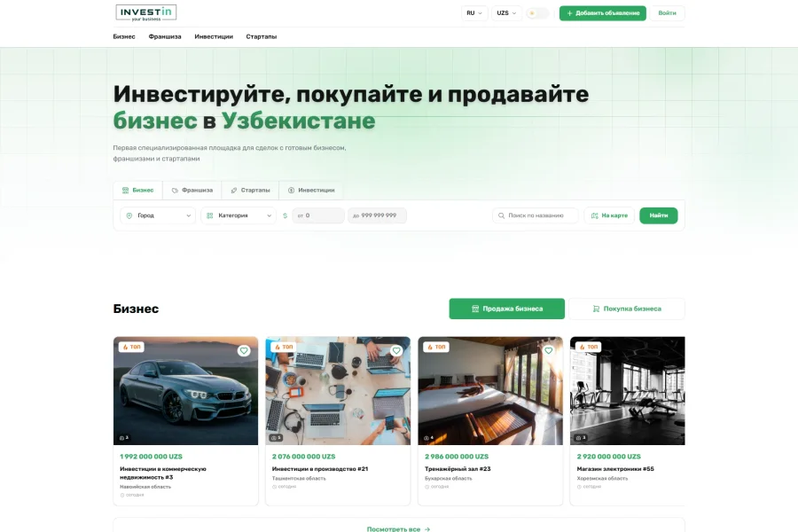Click photo count icon on laptops card
Viewport: 798px width, 532px height.
tap(276, 437)
